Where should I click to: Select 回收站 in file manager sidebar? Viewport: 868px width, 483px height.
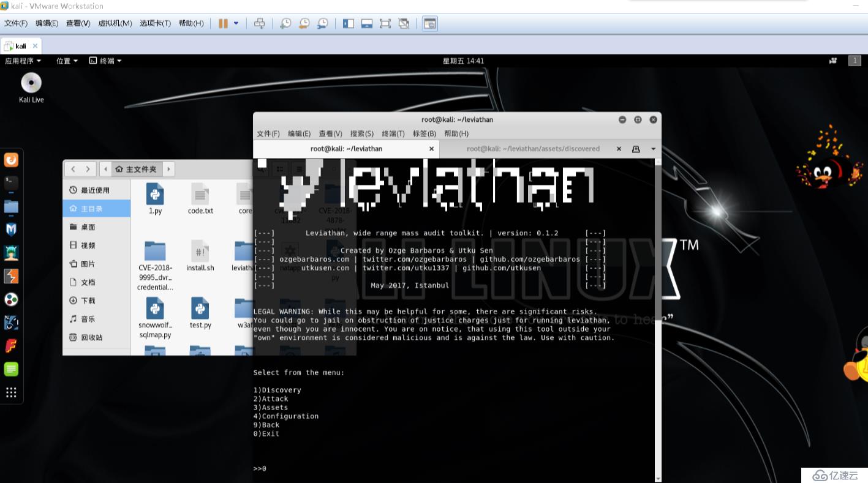tap(97, 337)
